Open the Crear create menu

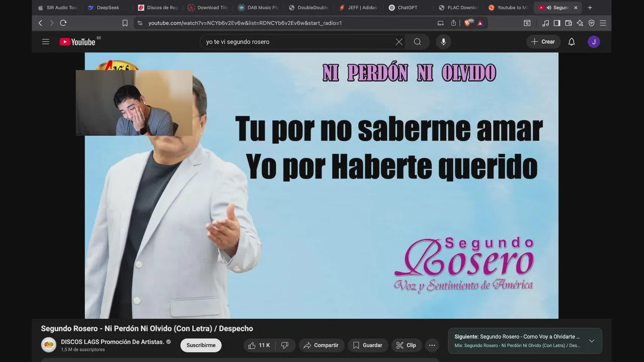click(543, 42)
